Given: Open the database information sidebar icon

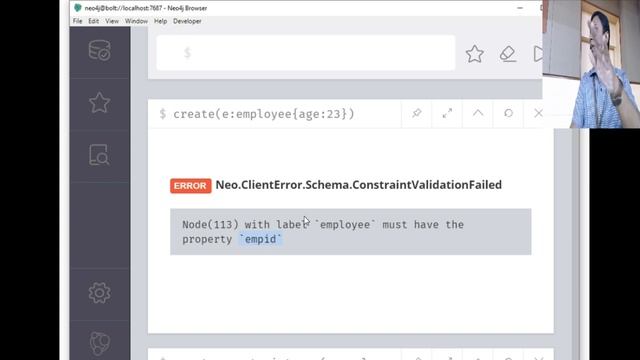Looking at the screenshot, I should pyautogui.click(x=100, y=51).
